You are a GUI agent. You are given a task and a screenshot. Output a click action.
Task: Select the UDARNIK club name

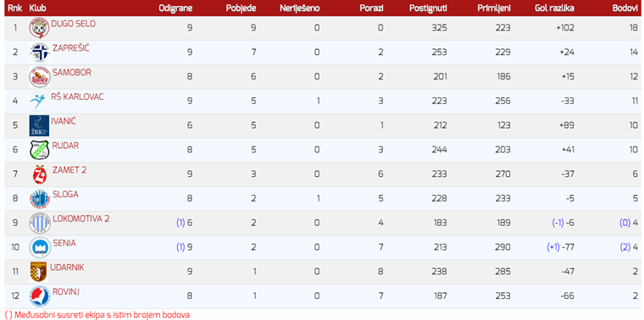[x=67, y=268]
